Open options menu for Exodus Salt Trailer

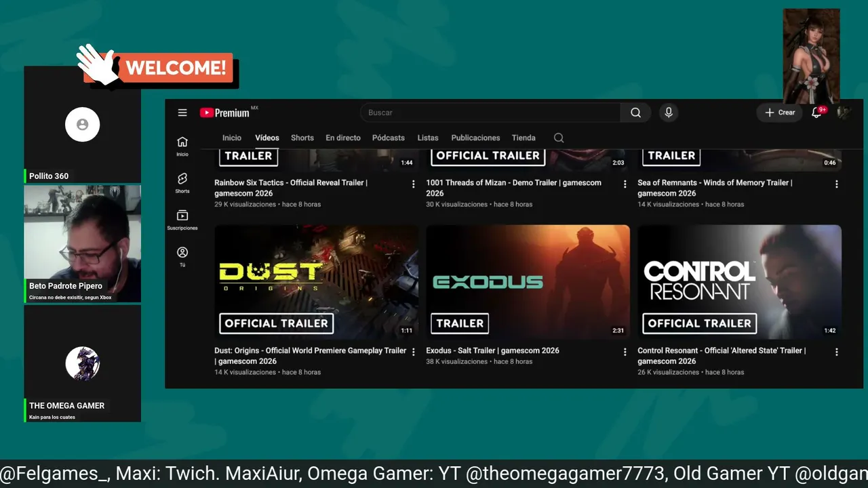point(625,352)
